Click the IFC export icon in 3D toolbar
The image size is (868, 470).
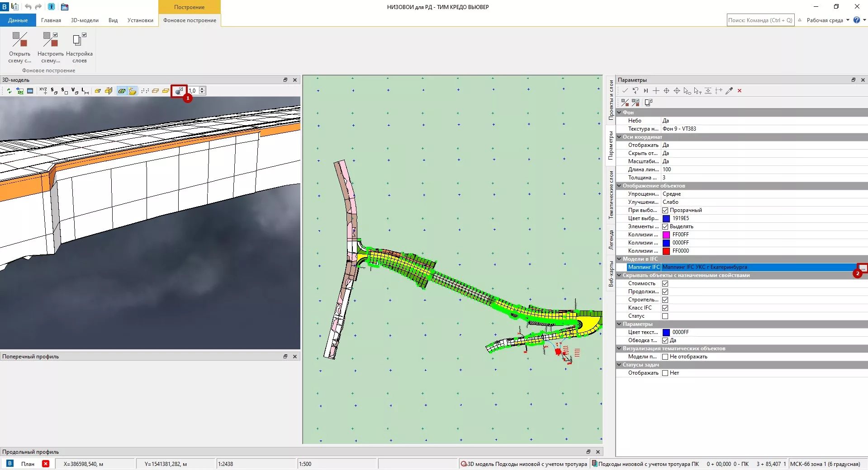(20, 91)
